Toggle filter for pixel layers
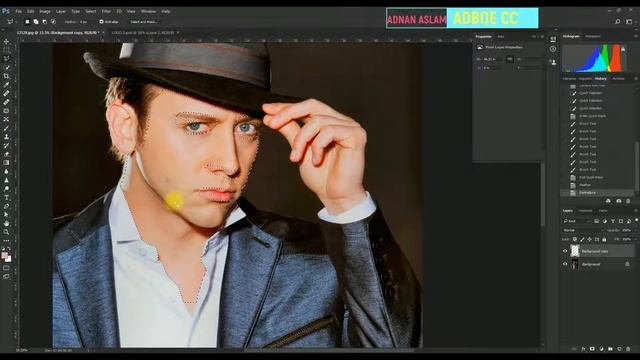This screenshot has height=360, width=640. point(596,221)
